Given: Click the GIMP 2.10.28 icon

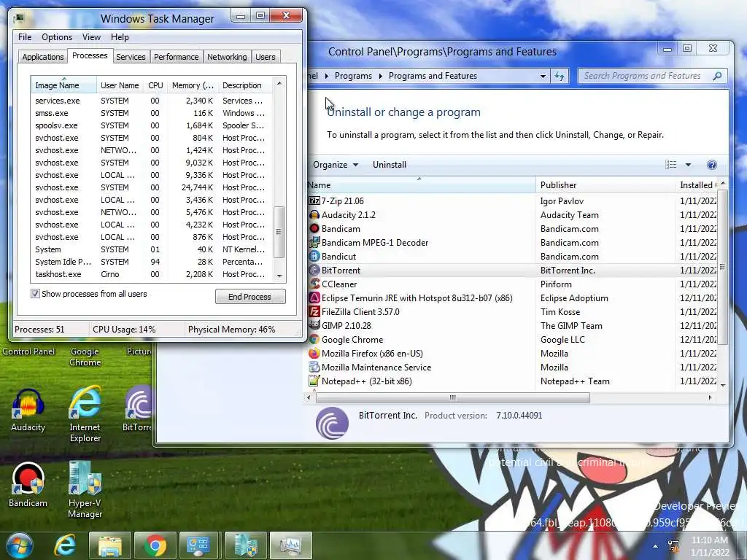Looking at the screenshot, I should (x=314, y=325).
